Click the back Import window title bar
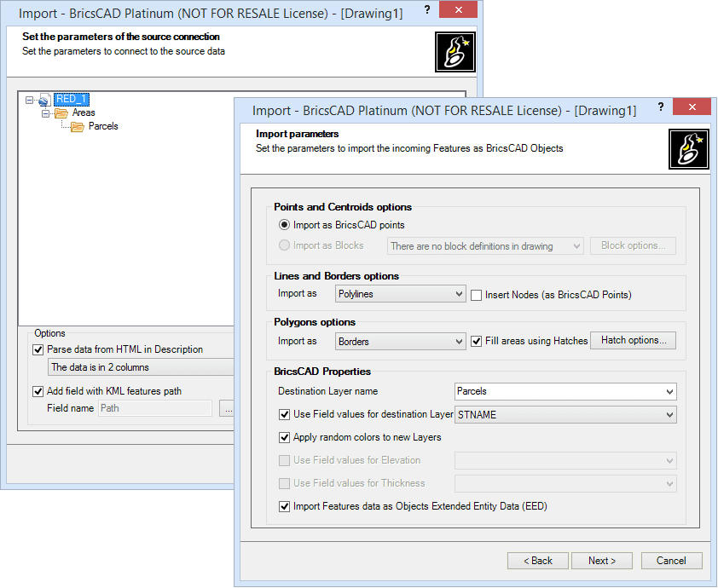Image resolution: width=718 pixels, height=588 pixels. (x=211, y=14)
